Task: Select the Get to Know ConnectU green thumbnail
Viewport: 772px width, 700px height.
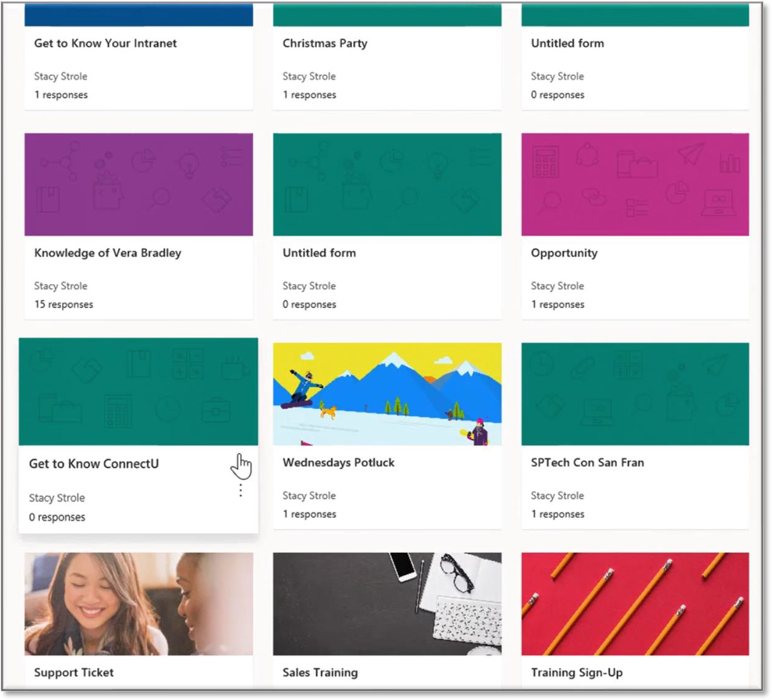Action: coord(139,392)
